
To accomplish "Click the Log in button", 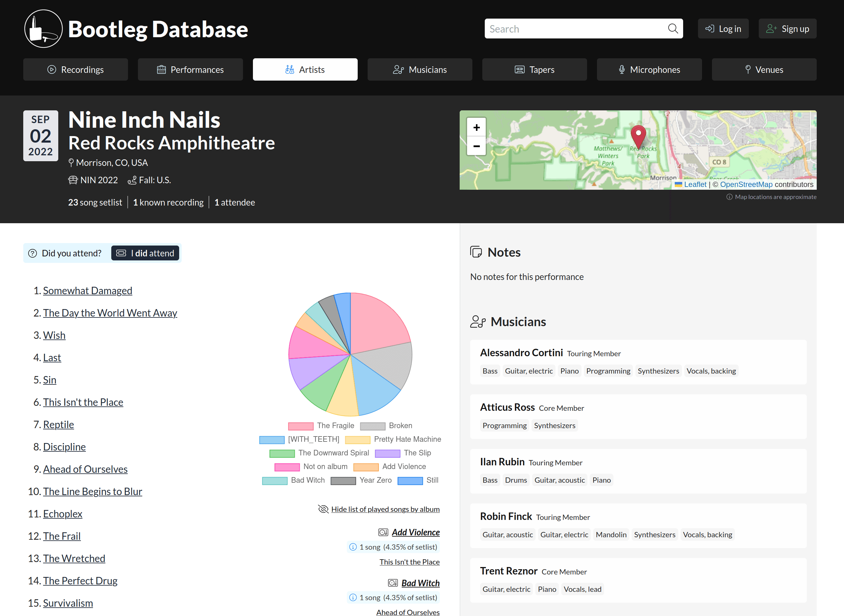I will [x=723, y=29].
